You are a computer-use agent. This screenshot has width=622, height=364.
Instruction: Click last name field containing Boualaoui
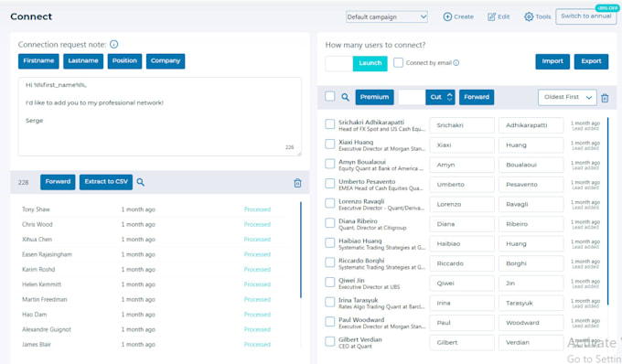531,165
